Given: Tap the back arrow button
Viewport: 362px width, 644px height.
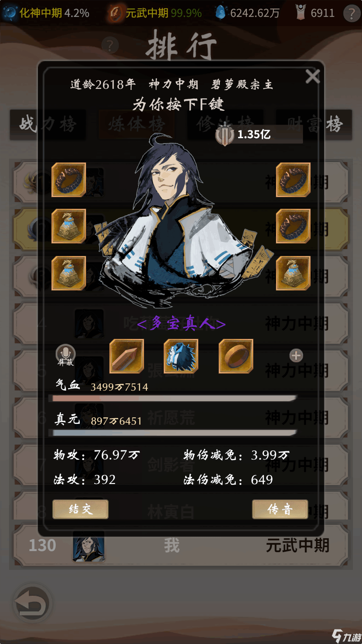Looking at the screenshot, I should click(32, 604).
